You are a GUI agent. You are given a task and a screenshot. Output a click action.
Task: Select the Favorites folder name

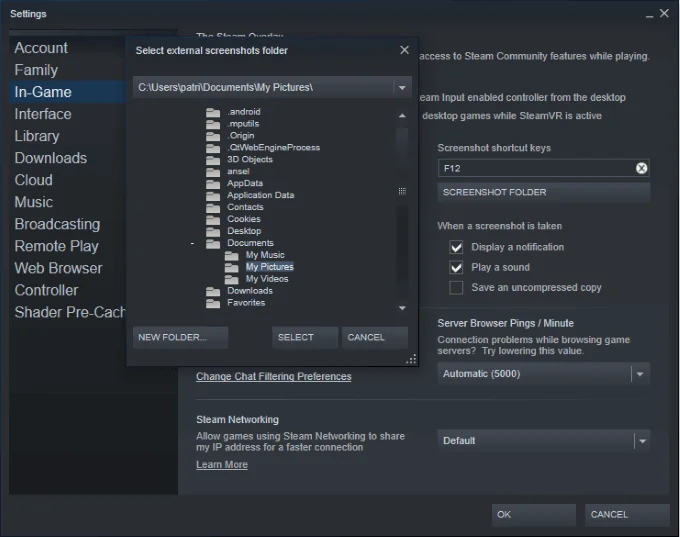point(246,303)
